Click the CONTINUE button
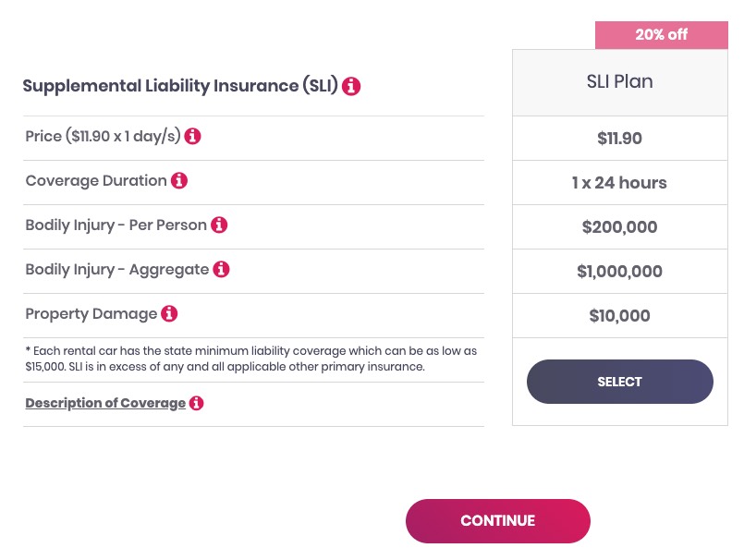744x560 pixels. (x=497, y=521)
